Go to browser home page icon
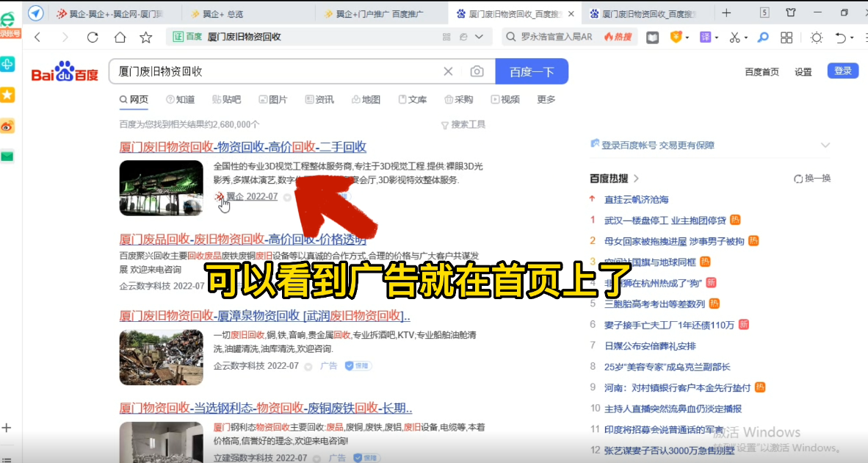868x463 pixels. [x=120, y=37]
